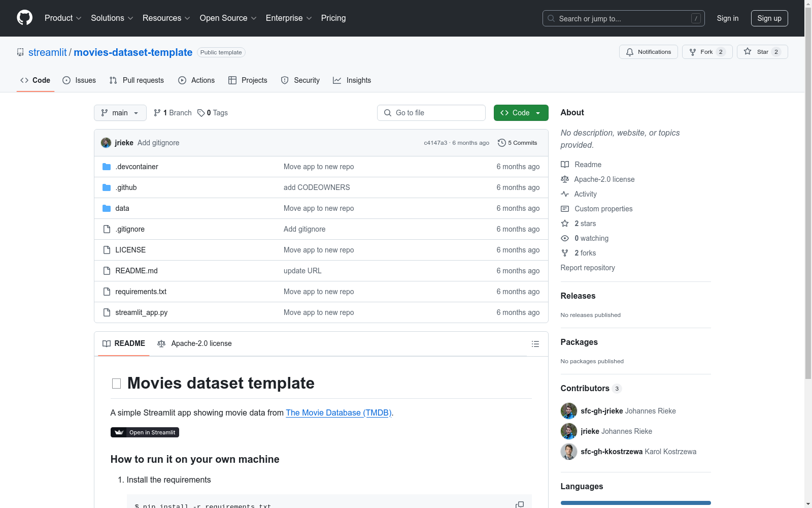Open the README outline list icon

(x=535, y=344)
